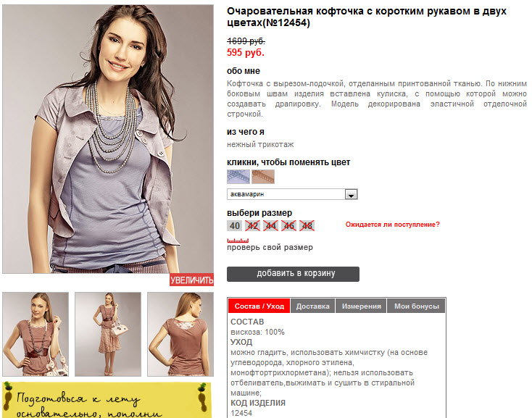This screenshot has height=418, width=532.
Task: Click the red ruler size-check icon
Action: point(238,241)
